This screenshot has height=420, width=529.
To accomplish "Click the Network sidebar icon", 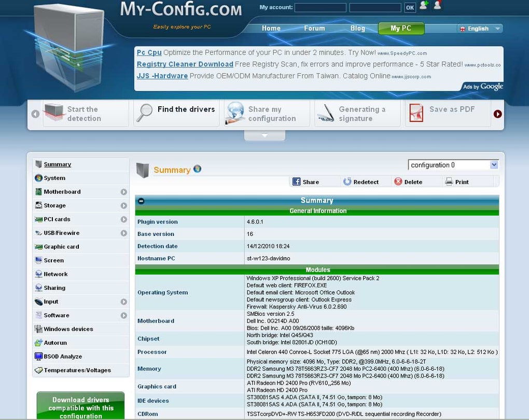I will [38, 274].
